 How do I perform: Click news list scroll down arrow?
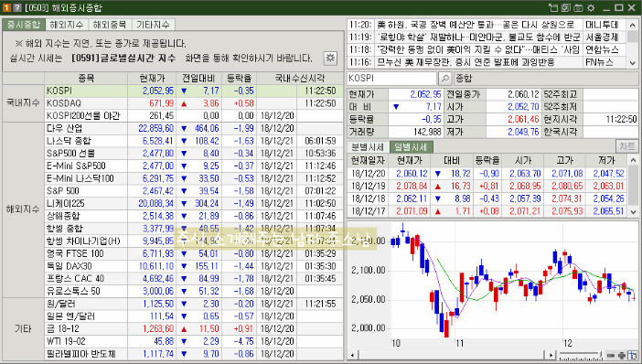tap(633, 62)
